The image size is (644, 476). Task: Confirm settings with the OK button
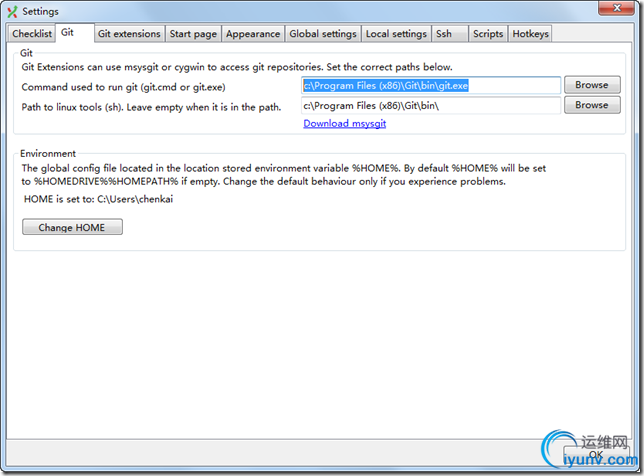(596, 455)
